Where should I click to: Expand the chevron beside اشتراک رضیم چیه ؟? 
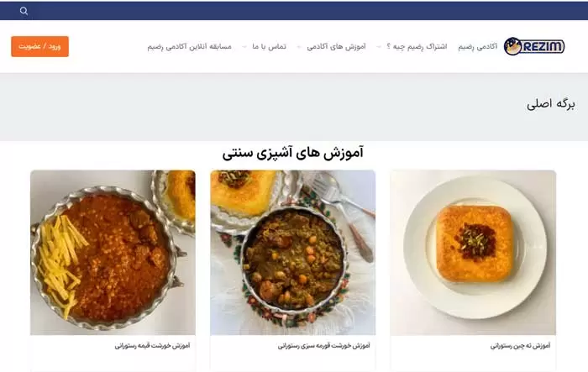click(379, 47)
